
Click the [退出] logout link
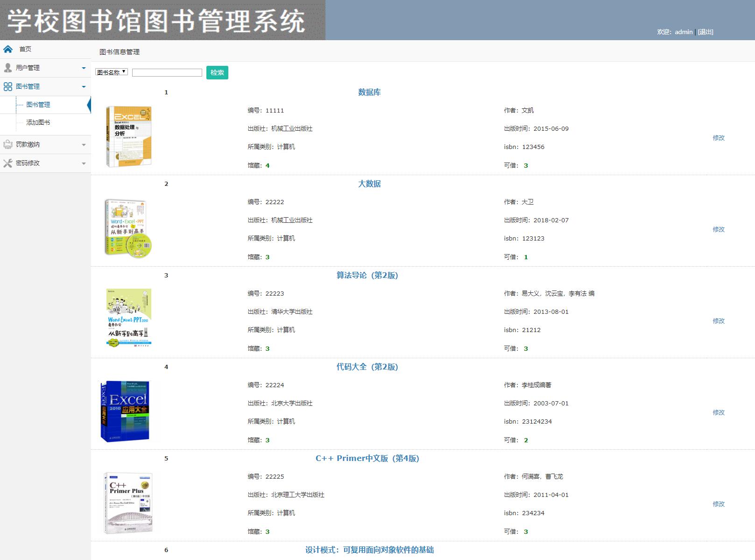tap(705, 32)
